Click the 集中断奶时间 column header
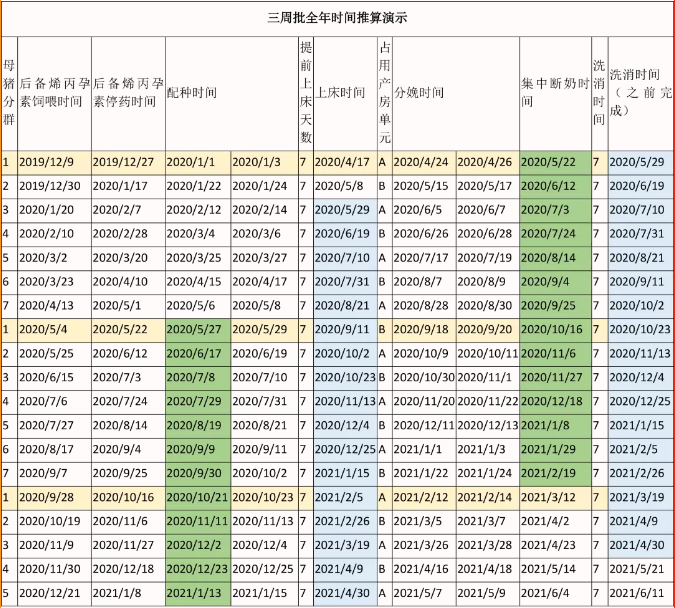The image size is (675, 608). point(555,93)
